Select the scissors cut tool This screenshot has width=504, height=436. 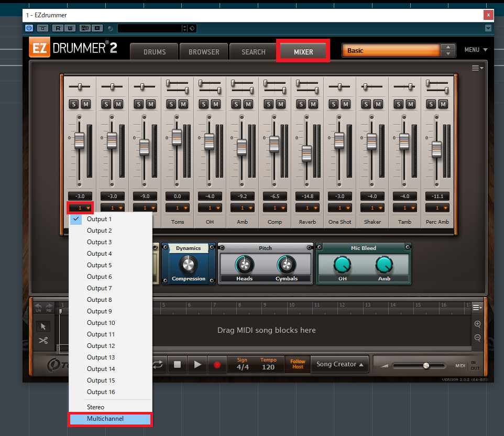point(43,340)
